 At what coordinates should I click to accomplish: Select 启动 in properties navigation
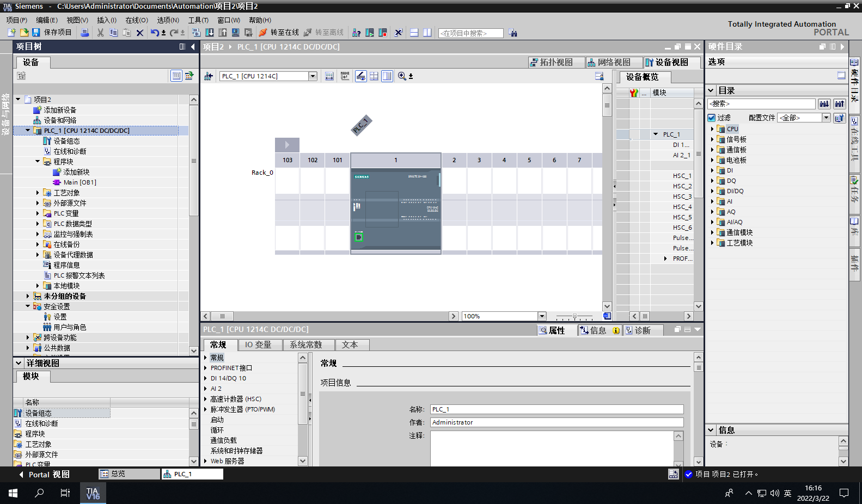tap(217, 420)
